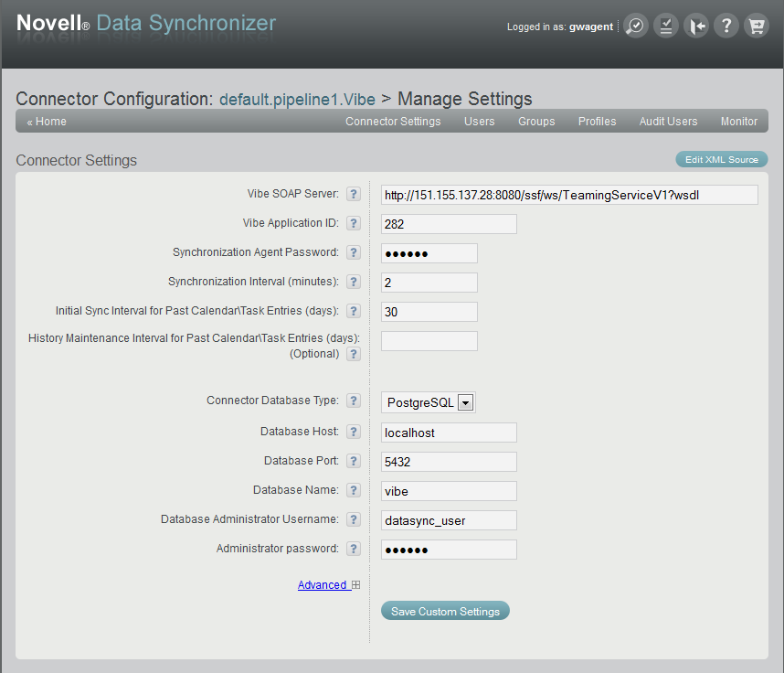
Task: Show help for Initial Sync Interval
Action: coord(354,311)
